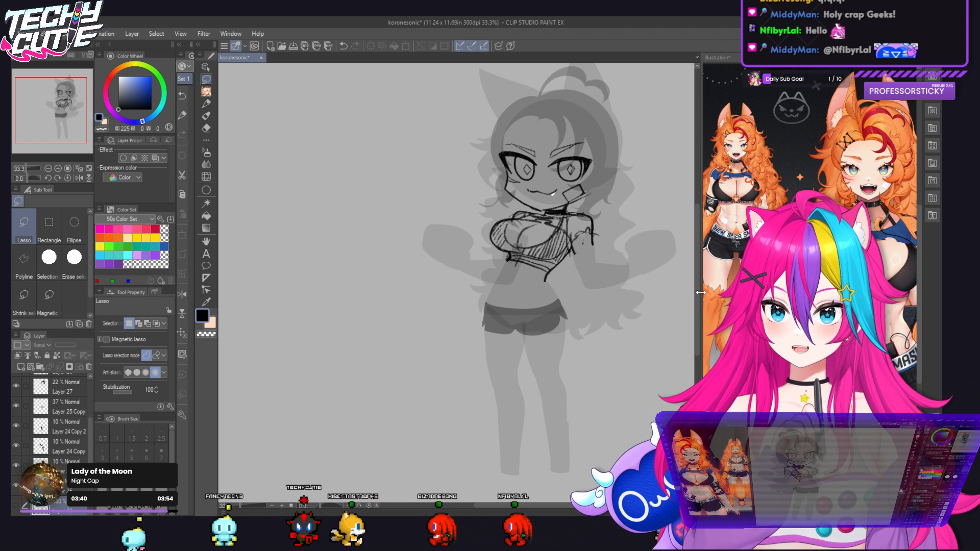
Task: Hide Layer 27 with its eye toggle
Action: tap(16, 386)
